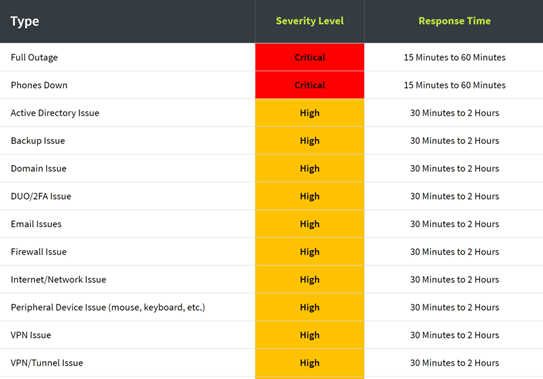Viewport: 543px width, 379px height.
Task: Select the VPN/Tunnel Issue row label
Action: pos(47,363)
